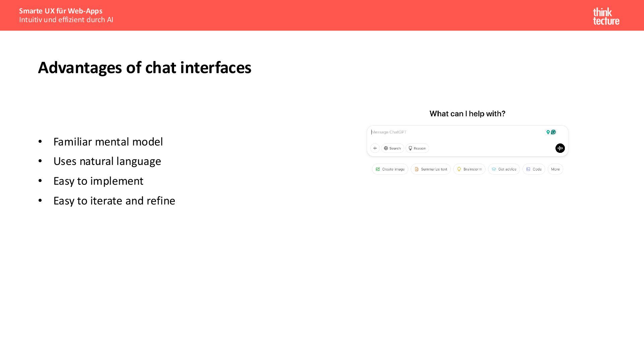644x362 pixels.
Task: Click the "Easy to iterate and refine" bullet
Action: [x=114, y=201]
